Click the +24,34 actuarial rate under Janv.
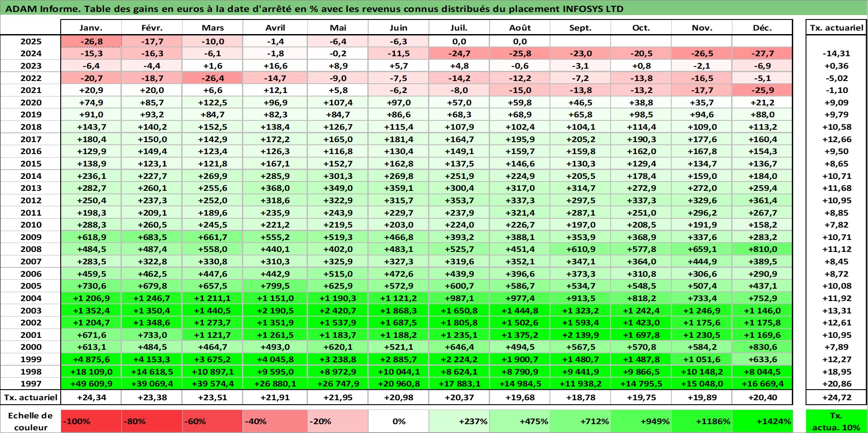Viewport: 868px width, 433px height. click(x=91, y=397)
